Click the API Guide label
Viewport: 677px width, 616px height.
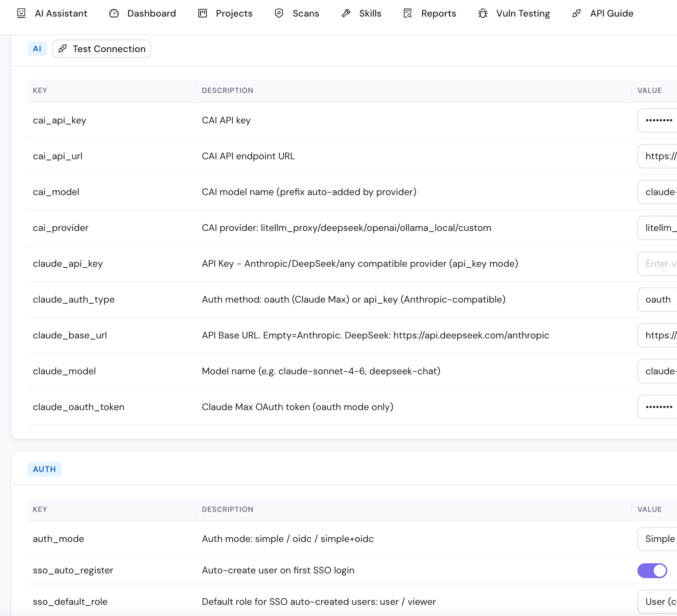tap(612, 13)
